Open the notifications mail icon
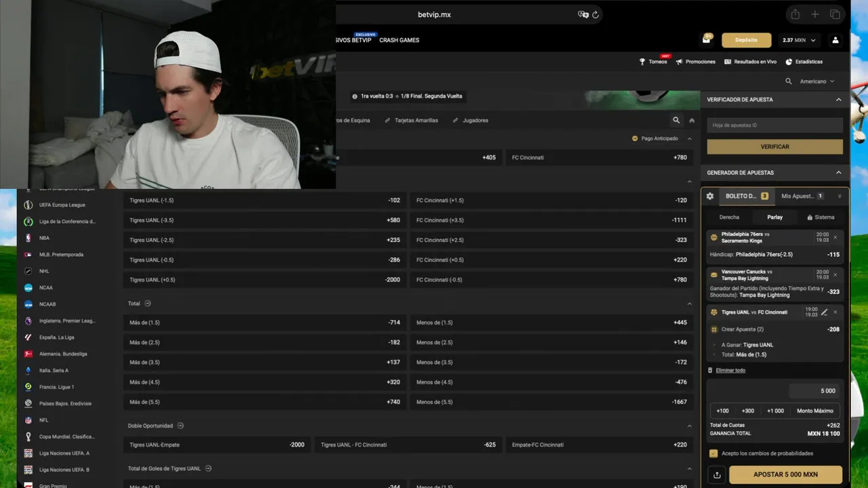This screenshot has width=868, height=488. coord(707,40)
